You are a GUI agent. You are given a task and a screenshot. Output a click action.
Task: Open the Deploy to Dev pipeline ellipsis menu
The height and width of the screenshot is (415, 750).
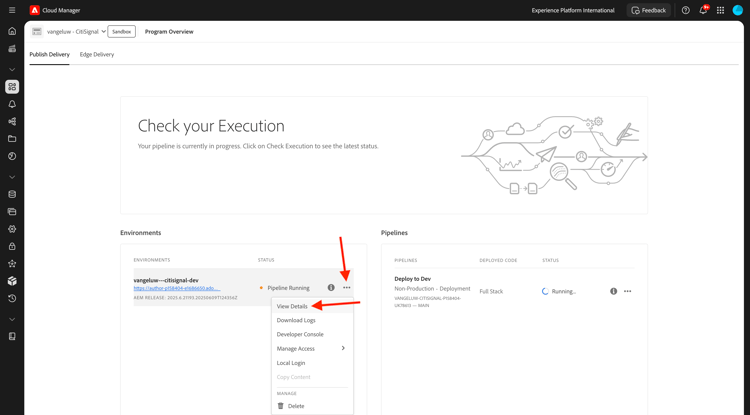pyautogui.click(x=628, y=291)
